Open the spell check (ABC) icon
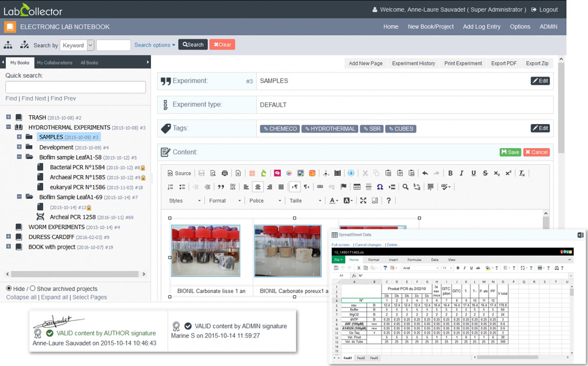This screenshot has width=588, height=366. click(x=445, y=187)
